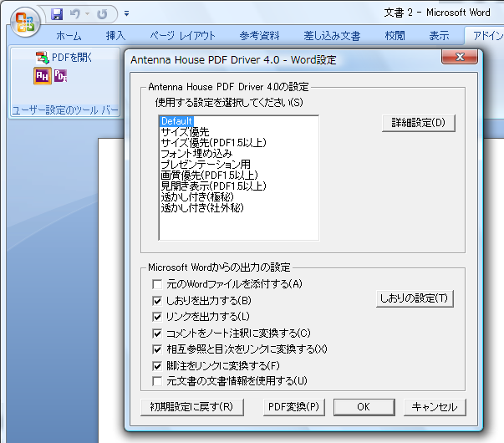Click the PDF変換(P) button
The width and height of the screenshot is (504, 443).
pyautogui.click(x=293, y=407)
